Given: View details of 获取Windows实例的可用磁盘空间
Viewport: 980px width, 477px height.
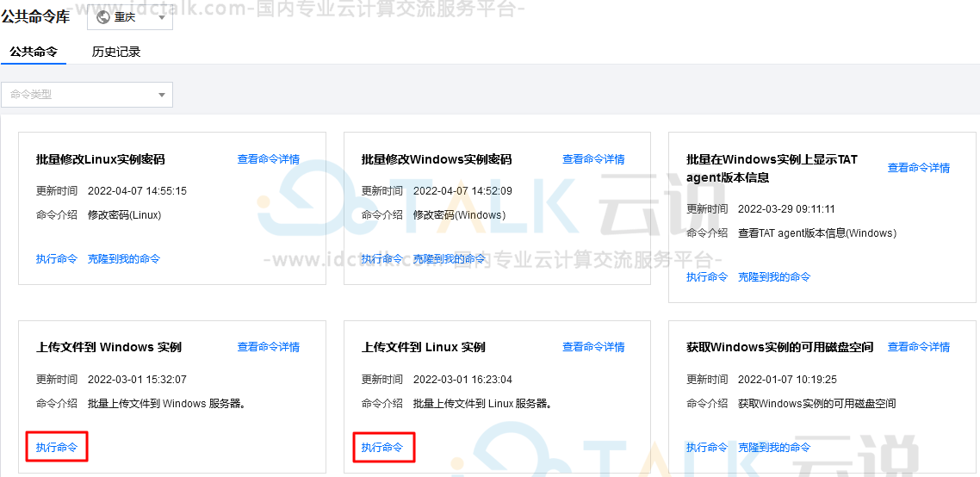Looking at the screenshot, I should 919,347.
